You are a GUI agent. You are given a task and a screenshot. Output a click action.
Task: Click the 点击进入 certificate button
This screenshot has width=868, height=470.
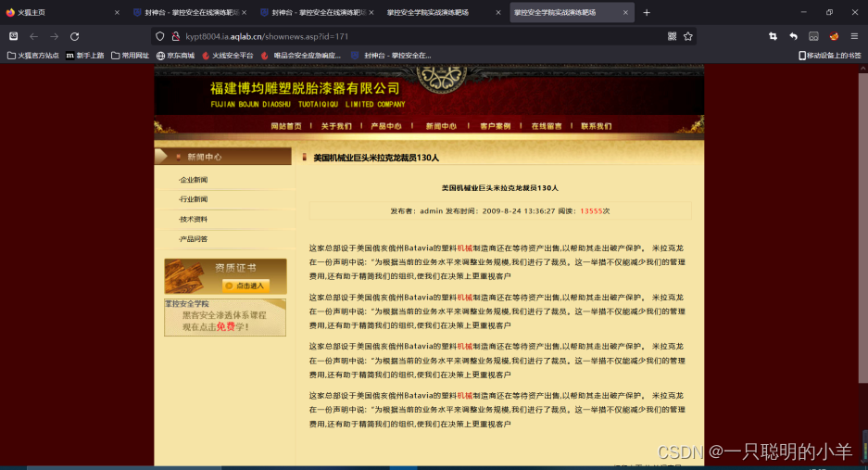coord(245,286)
